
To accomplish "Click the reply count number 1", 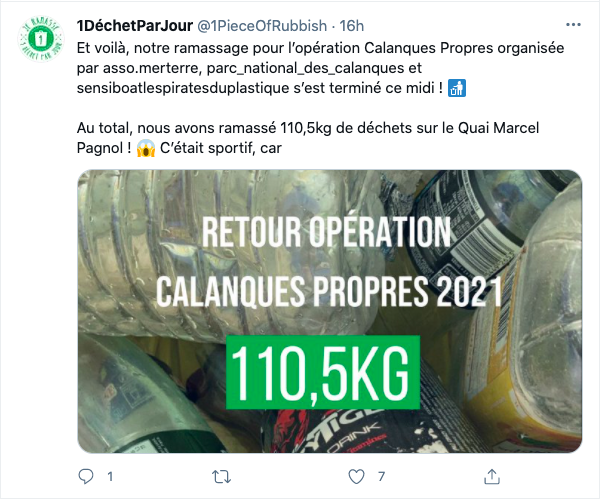I will pyautogui.click(x=110, y=477).
